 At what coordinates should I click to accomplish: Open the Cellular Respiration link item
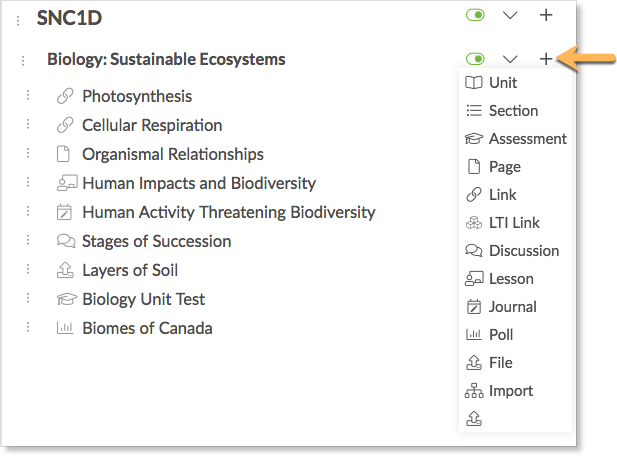[x=152, y=125]
